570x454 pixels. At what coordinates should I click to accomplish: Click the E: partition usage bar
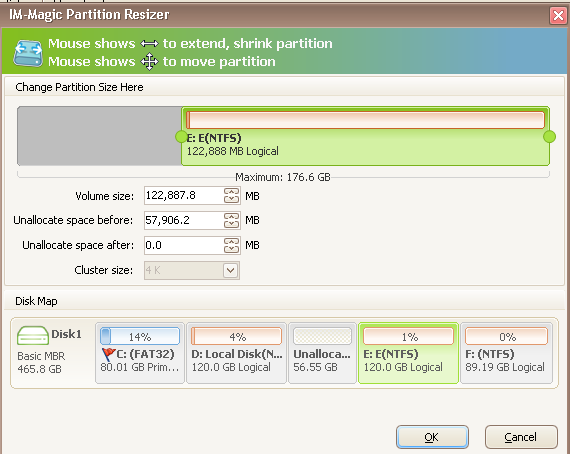365,120
